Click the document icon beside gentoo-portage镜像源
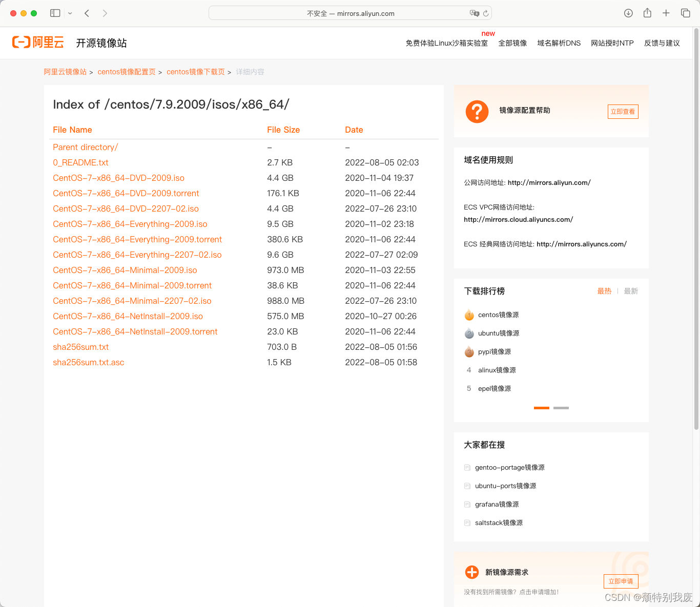The image size is (700, 607). click(x=467, y=467)
